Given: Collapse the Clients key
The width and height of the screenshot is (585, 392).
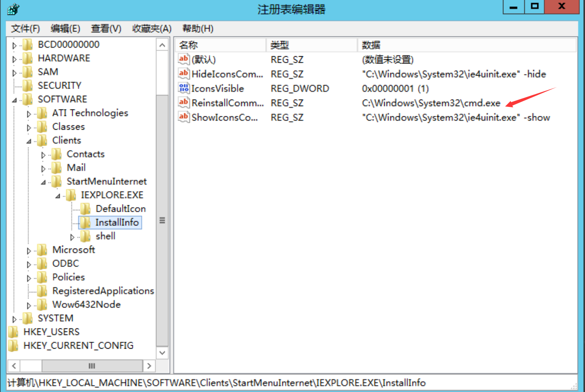Looking at the screenshot, I should point(29,141).
